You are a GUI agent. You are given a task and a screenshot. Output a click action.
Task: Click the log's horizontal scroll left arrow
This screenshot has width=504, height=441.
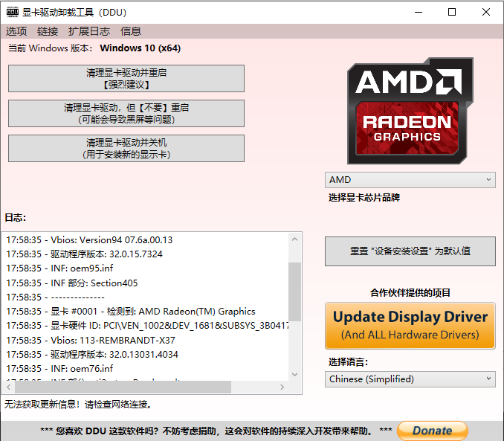[10, 387]
